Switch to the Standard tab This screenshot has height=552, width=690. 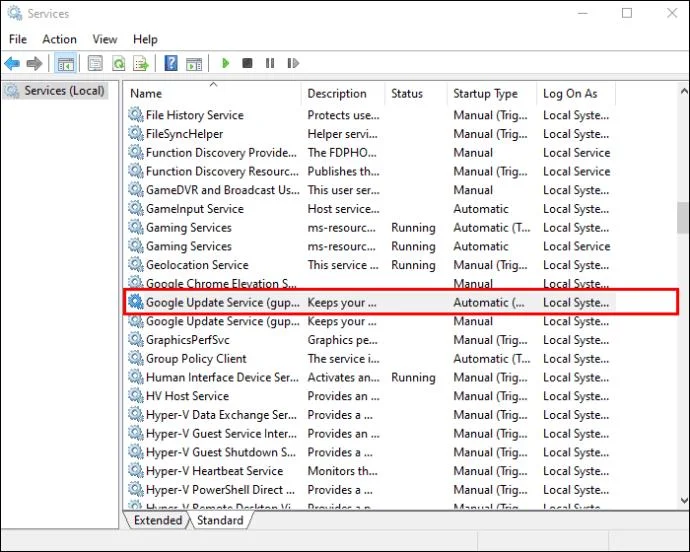pyautogui.click(x=220, y=520)
